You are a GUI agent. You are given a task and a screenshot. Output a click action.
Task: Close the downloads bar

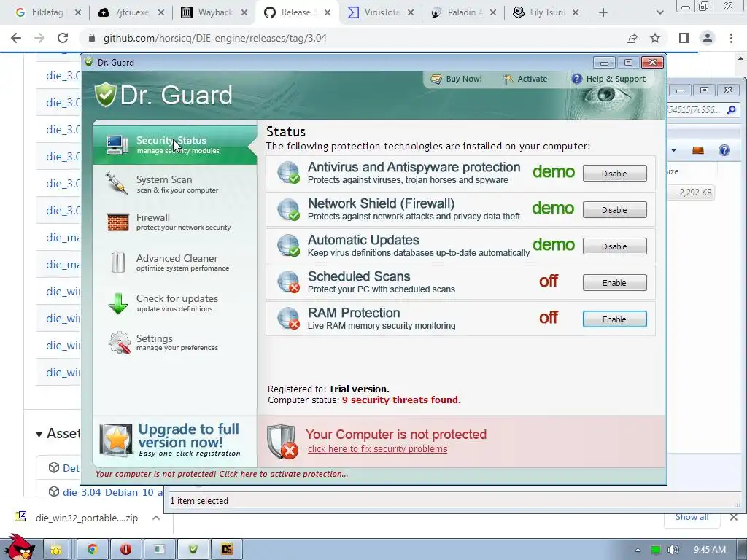pyautogui.click(x=734, y=517)
